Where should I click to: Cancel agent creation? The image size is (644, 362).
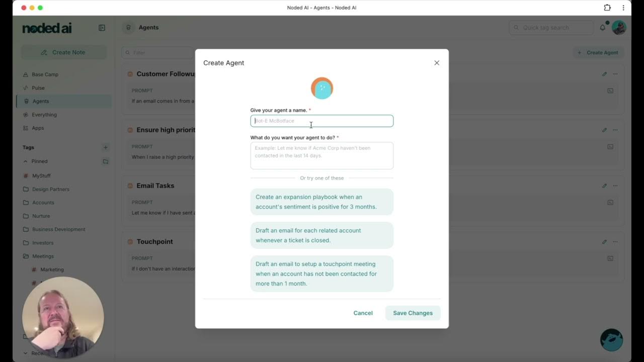pyautogui.click(x=363, y=313)
